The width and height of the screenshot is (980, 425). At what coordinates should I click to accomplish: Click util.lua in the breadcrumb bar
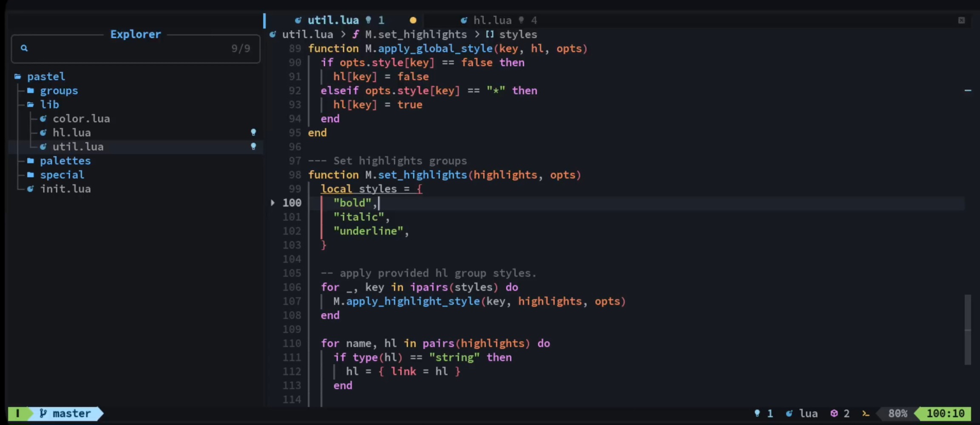(x=307, y=34)
